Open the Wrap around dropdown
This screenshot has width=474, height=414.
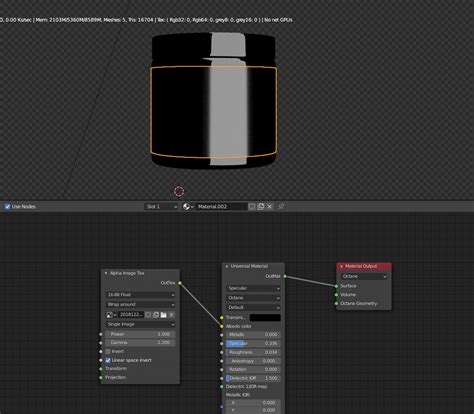(x=141, y=305)
